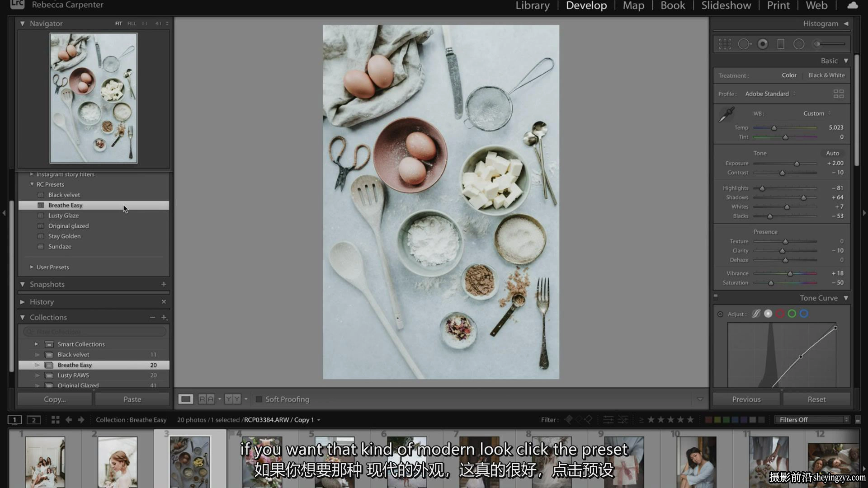
Task: Collapse the Basic panel
Action: tap(846, 61)
